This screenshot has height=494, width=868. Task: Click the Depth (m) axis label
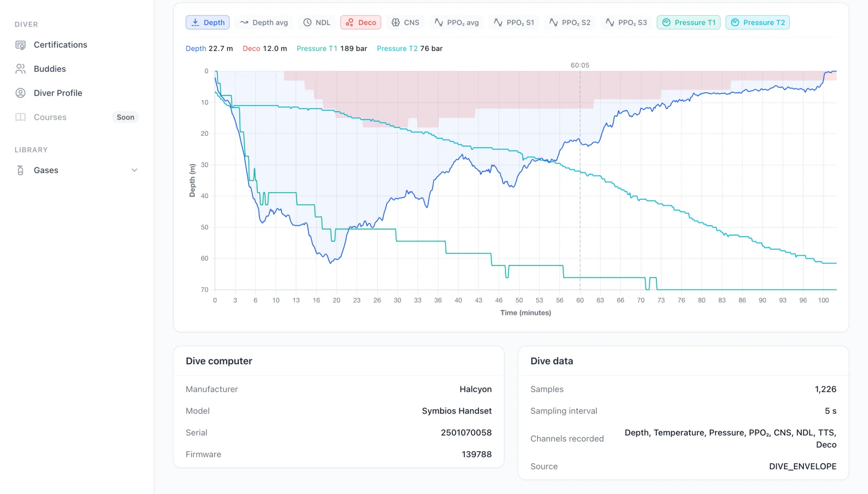[x=192, y=180]
